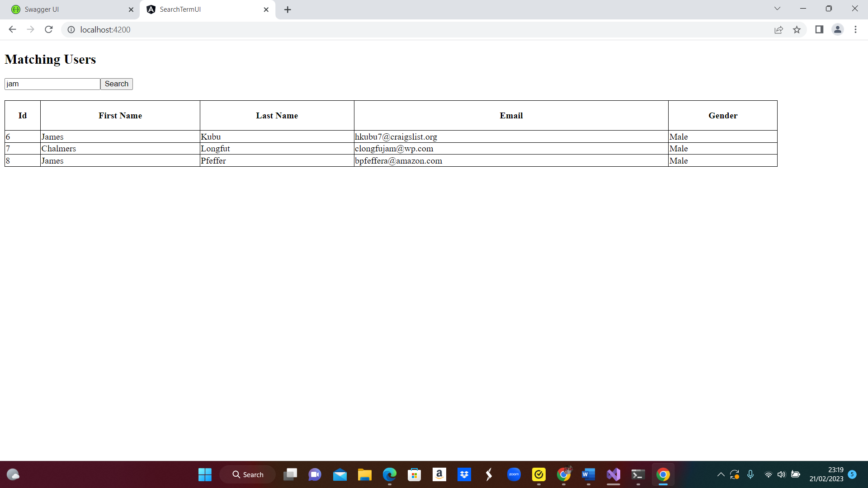Screen dimensions: 868x488
Task: Open the Chrome profile menu
Action: 838,29
